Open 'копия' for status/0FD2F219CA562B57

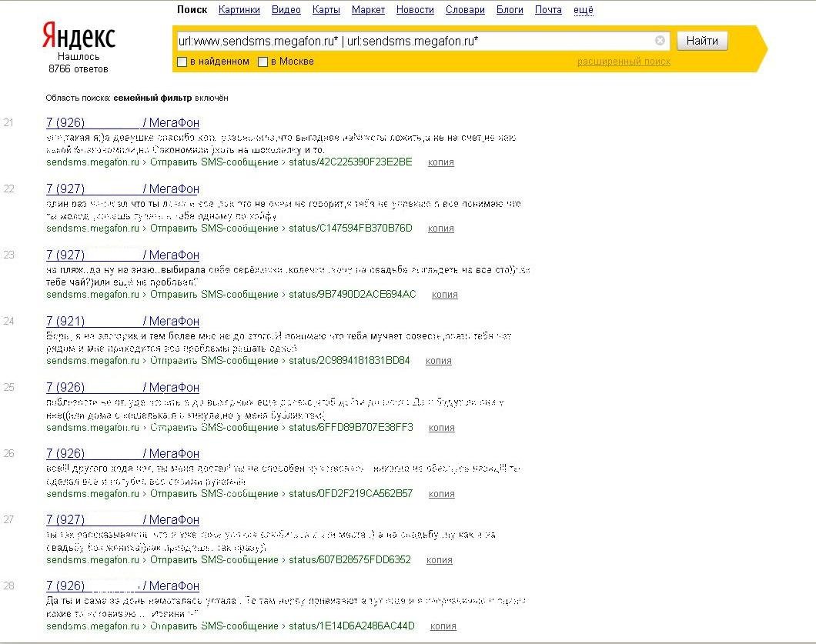pos(442,494)
